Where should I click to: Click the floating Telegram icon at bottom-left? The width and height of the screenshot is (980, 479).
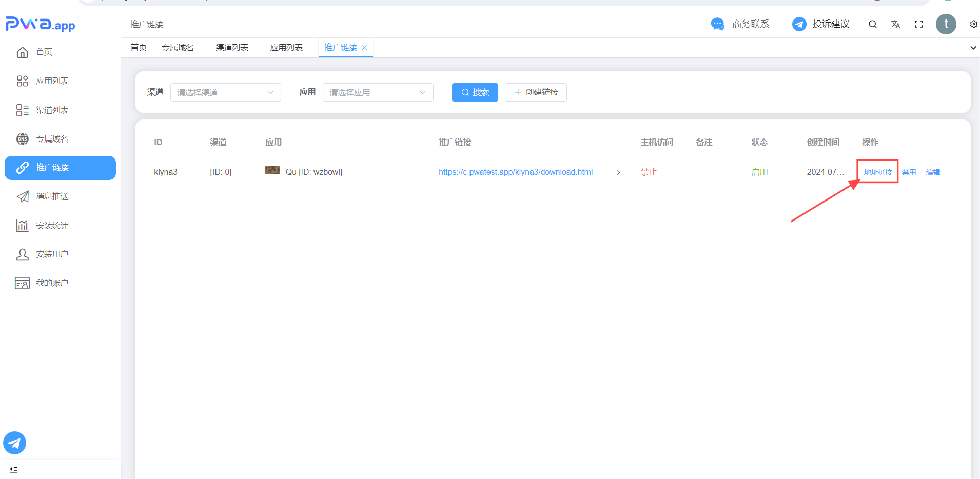coord(15,443)
